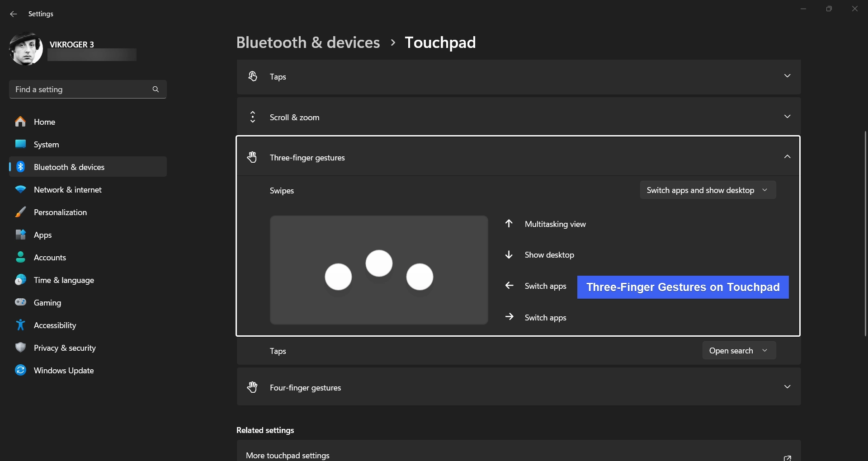Click the Find a setting search box

(88, 89)
